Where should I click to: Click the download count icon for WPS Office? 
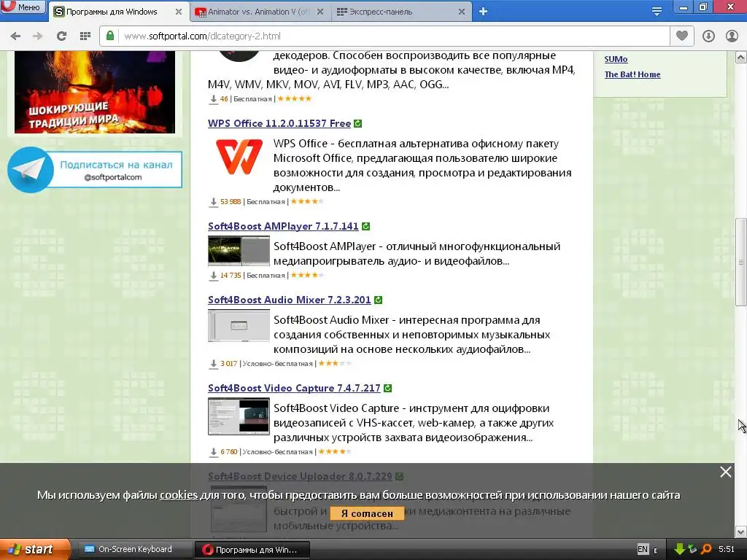(x=214, y=202)
